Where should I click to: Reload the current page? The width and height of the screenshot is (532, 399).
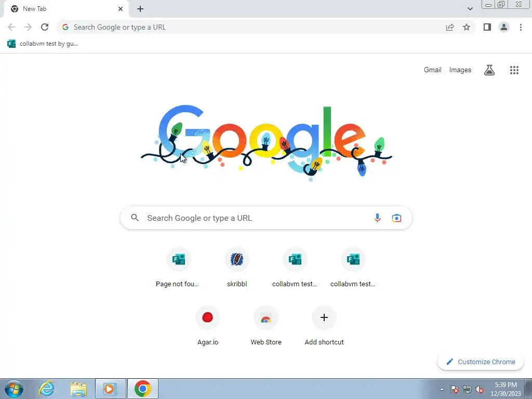(x=45, y=27)
